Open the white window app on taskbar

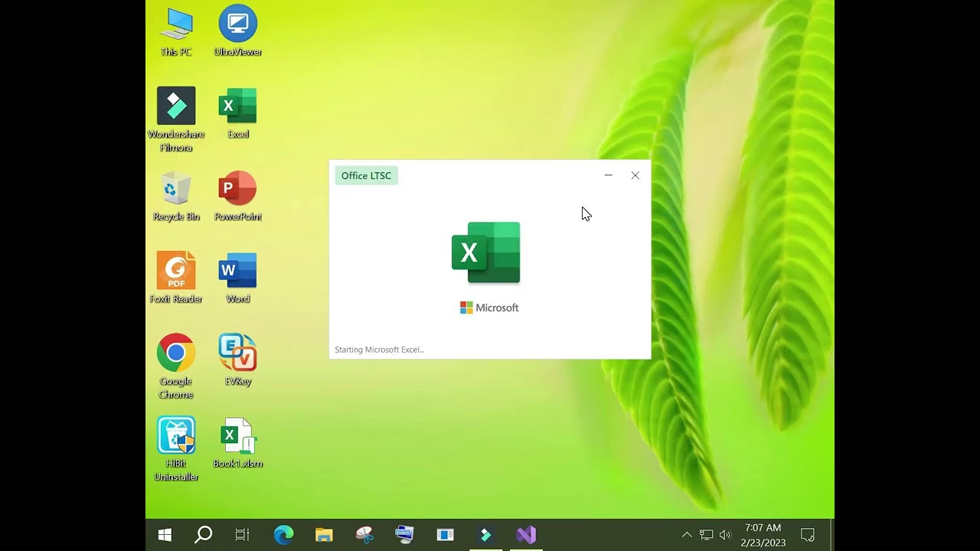[x=446, y=535]
